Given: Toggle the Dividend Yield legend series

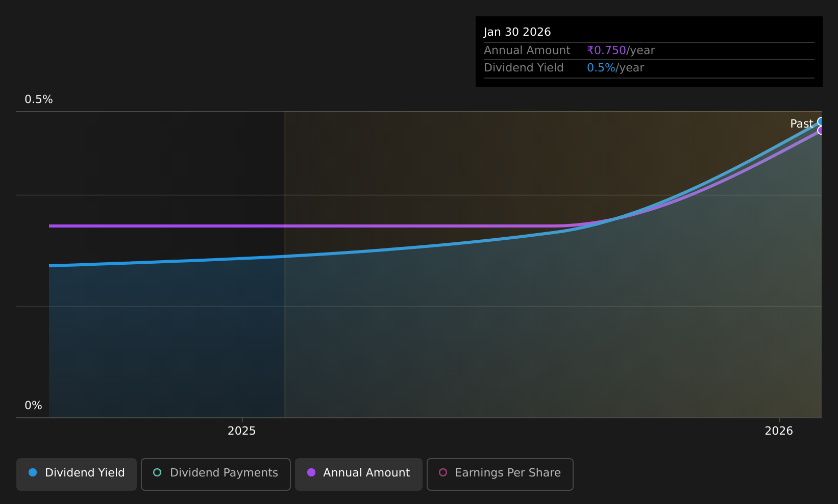Looking at the screenshot, I should (77, 474).
